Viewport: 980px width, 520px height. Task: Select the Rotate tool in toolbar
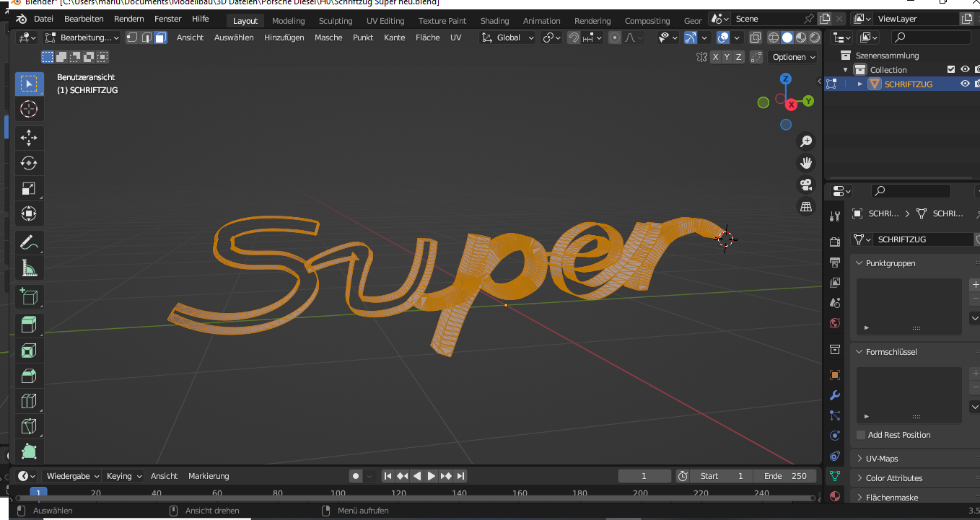pos(29,163)
